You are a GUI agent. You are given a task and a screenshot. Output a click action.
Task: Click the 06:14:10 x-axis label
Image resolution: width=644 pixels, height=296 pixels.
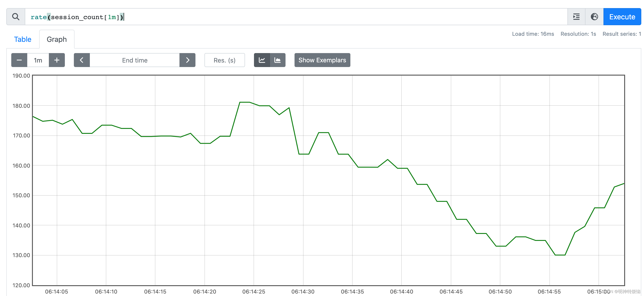point(106,292)
